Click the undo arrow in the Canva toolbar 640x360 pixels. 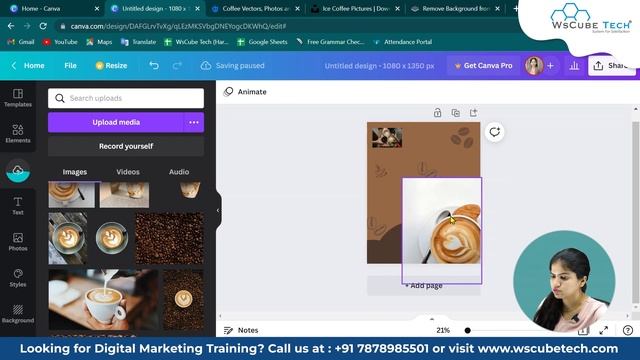click(154, 65)
